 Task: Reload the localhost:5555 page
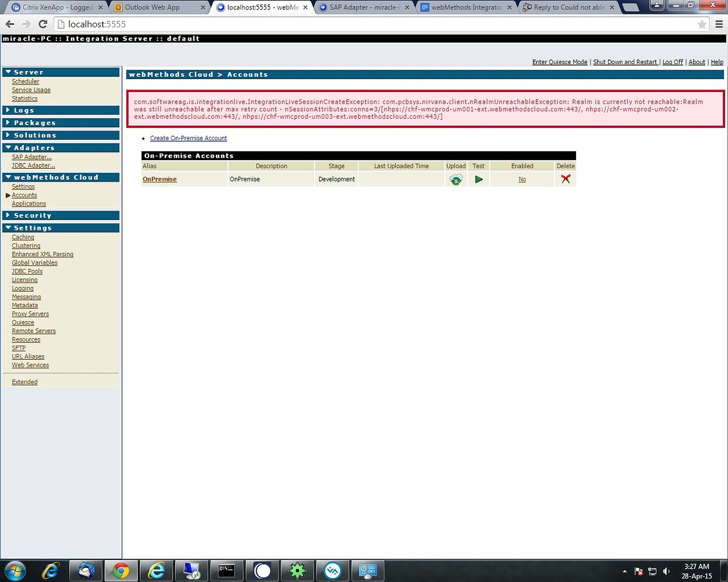43,24
